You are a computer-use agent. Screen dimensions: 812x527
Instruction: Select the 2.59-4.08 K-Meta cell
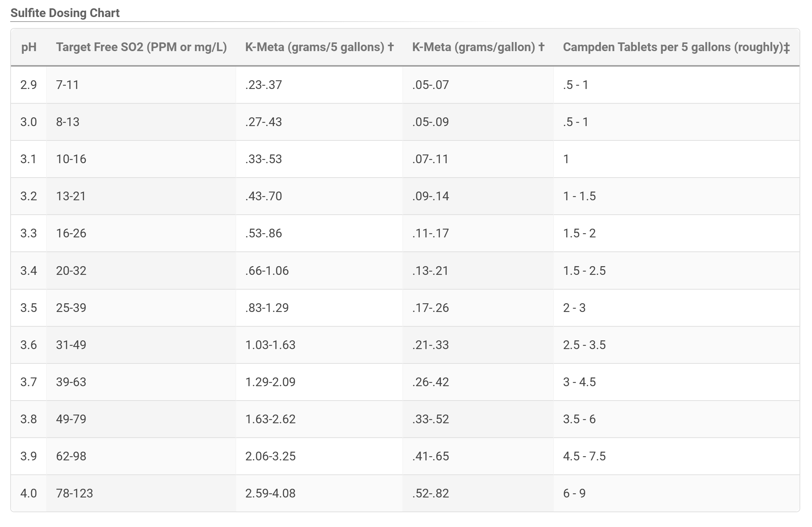pyautogui.click(x=319, y=493)
